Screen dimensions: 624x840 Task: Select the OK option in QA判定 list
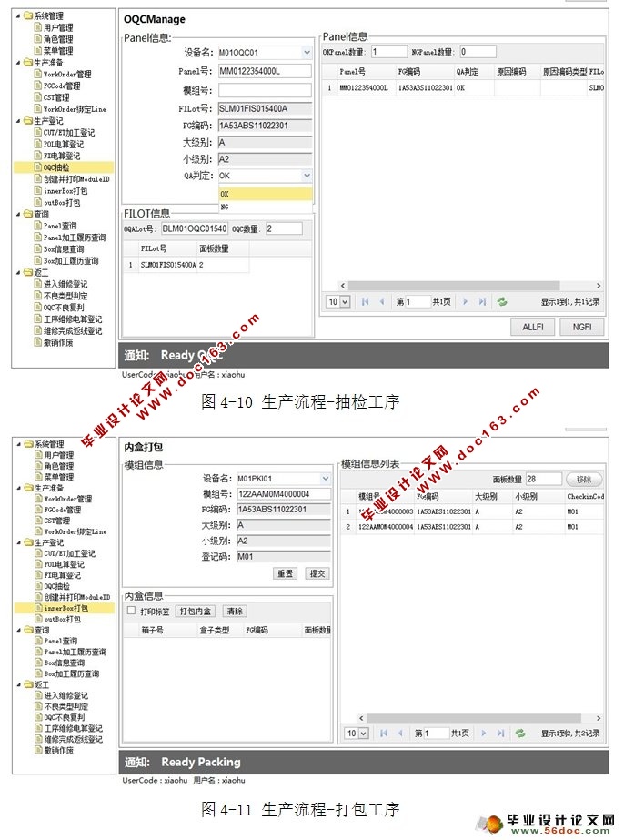click(x=265, y=194)
